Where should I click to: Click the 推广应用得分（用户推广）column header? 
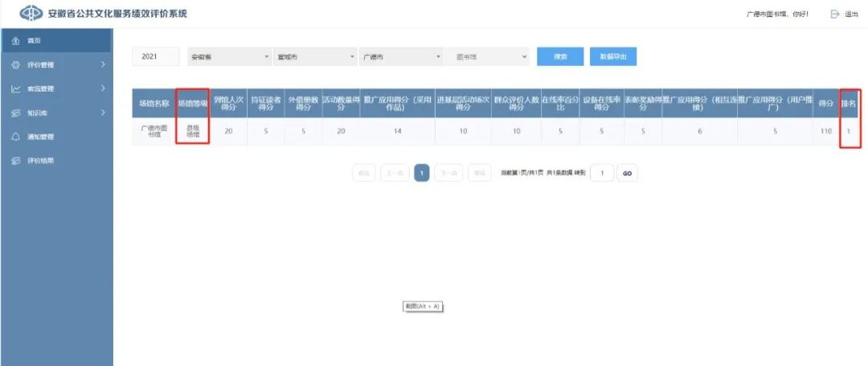coord(775,104)
